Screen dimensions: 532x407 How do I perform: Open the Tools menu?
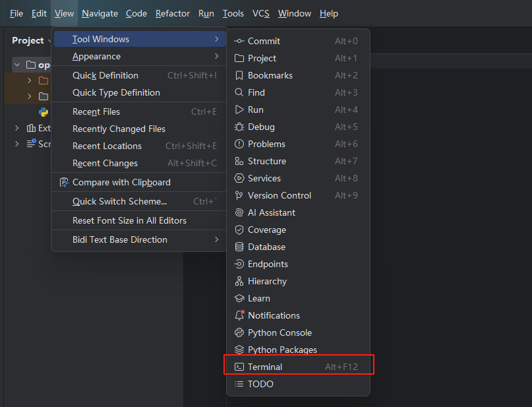pyautogui.click(x=233, y=14)
